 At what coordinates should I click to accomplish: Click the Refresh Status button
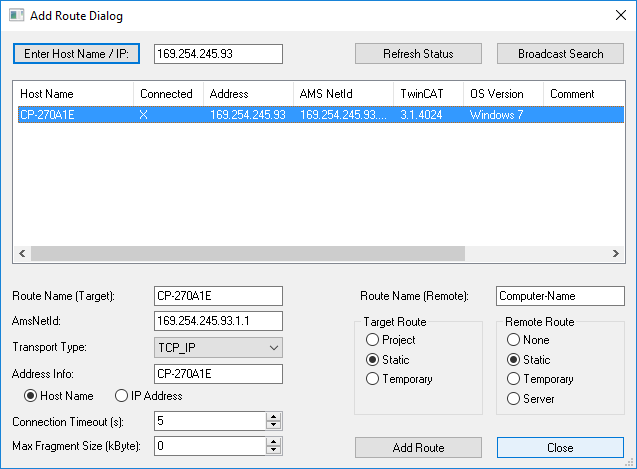point(418,54)
